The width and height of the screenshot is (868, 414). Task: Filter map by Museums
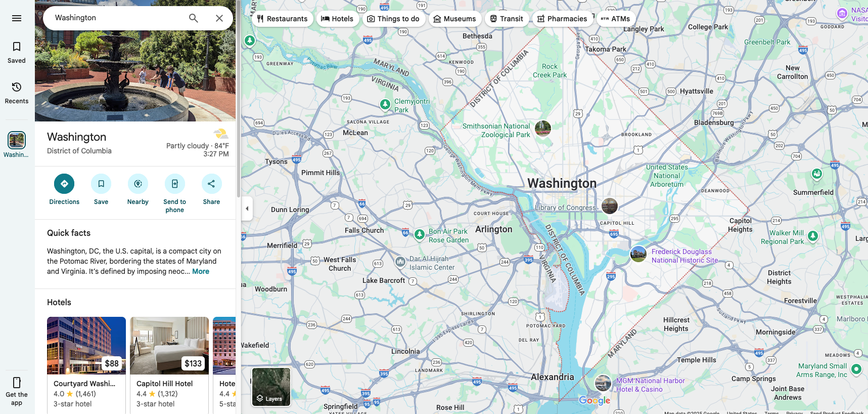pyautogui.click(x=454, y=19)
